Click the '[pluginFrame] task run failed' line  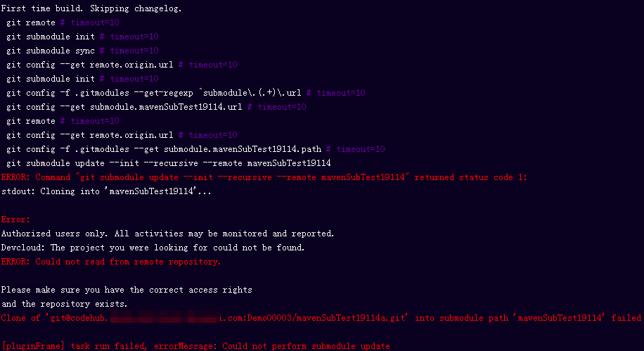(195, 346)
